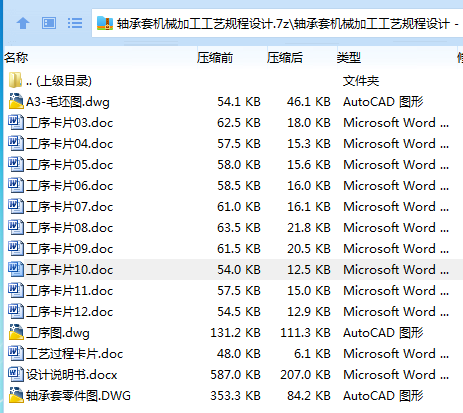Switch to icon view mode button
This screenshot has width=463, height=413.
(49, 23)
